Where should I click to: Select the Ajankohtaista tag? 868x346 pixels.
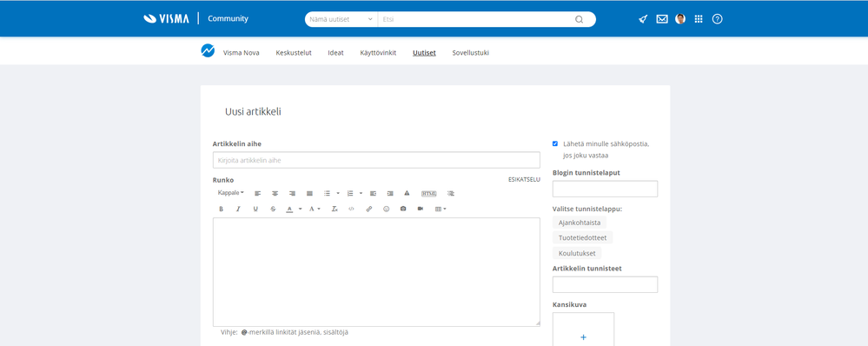[x=580, y=222]
